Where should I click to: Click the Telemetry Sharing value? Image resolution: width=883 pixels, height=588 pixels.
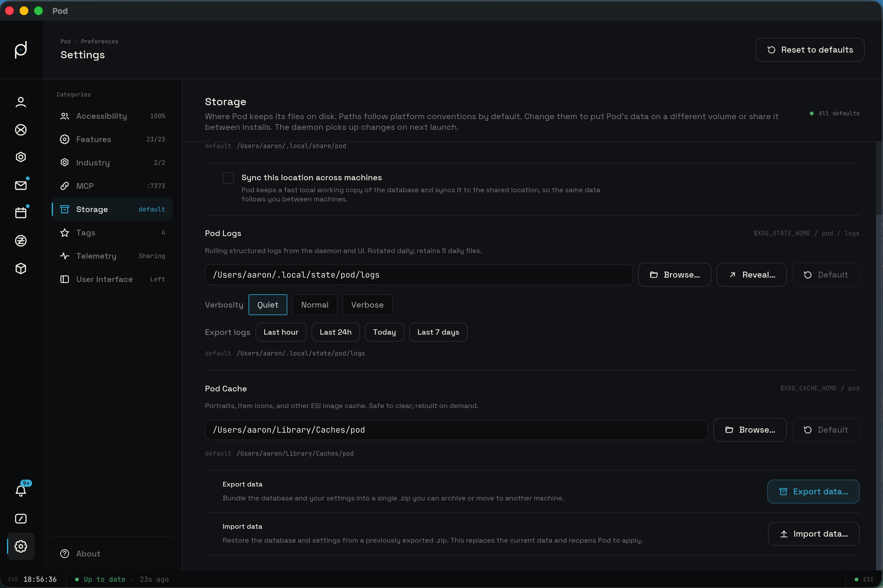click(x=152, y=256)
